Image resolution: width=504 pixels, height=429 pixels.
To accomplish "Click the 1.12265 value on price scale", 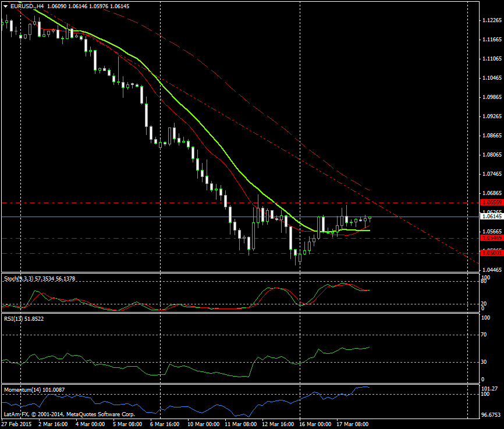I will pos(492,20).
